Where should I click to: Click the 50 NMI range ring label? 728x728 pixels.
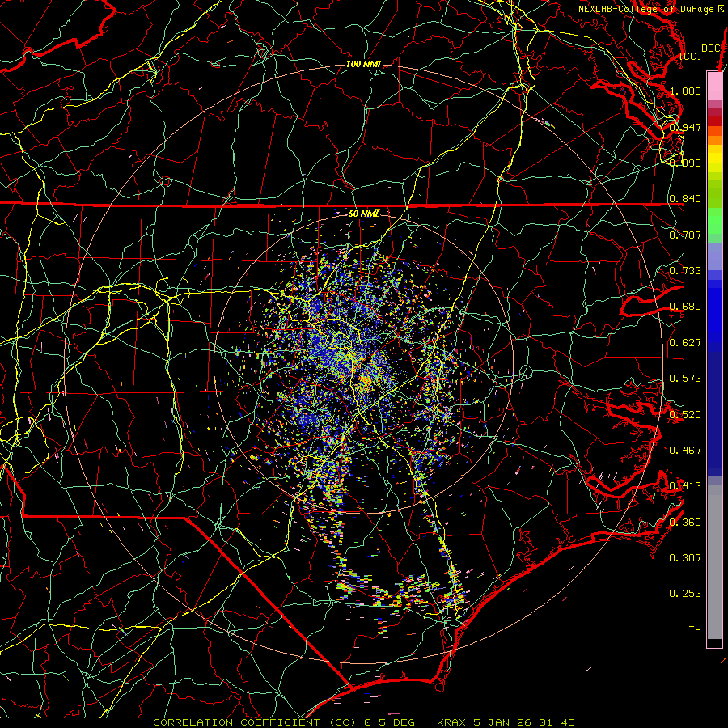coord(364,214)
